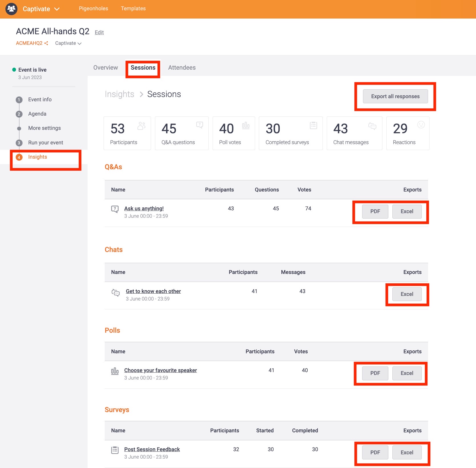The width and height of the screenshot is (476, 468).
Task: Go to Run your event step
Action: pos(45,143)
